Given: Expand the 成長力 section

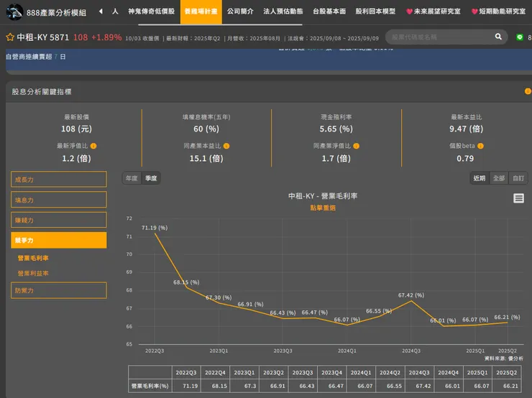Looking at the screenshot, I should 59,180.
